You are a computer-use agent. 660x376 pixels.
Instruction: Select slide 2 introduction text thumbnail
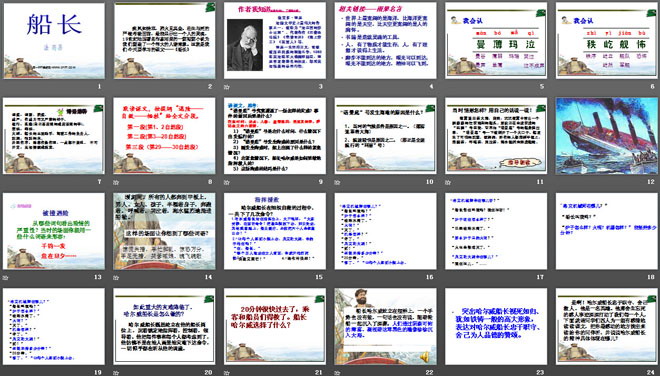165,40
